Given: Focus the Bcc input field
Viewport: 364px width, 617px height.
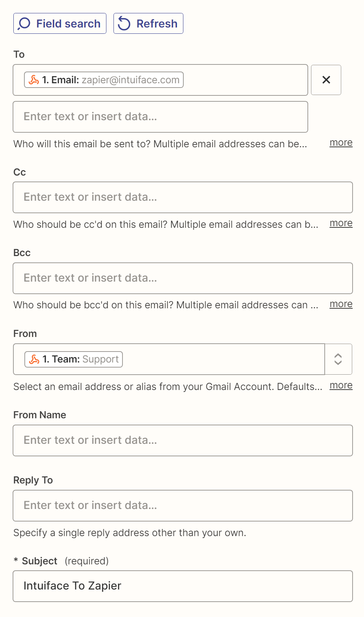Looking at the screenshot, I should click(183, 278).
